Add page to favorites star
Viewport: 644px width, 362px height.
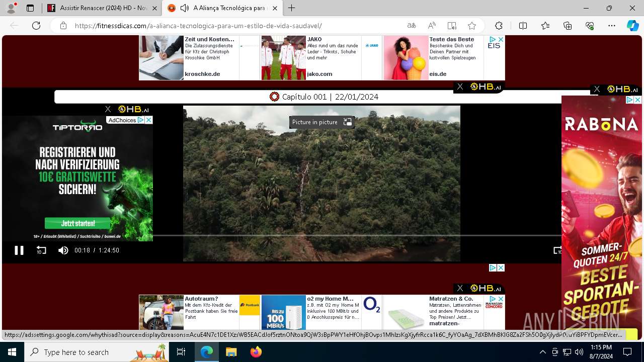pyautogui.click(x=472, y=26)
